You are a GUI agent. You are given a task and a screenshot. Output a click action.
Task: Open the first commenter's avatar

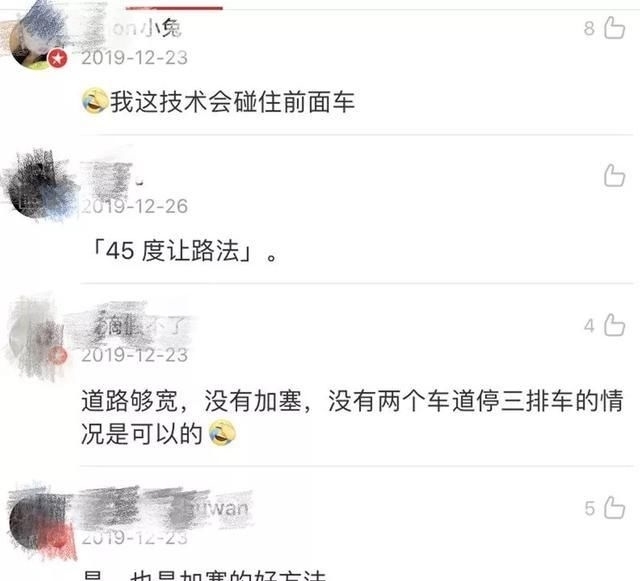coord(38,40)
